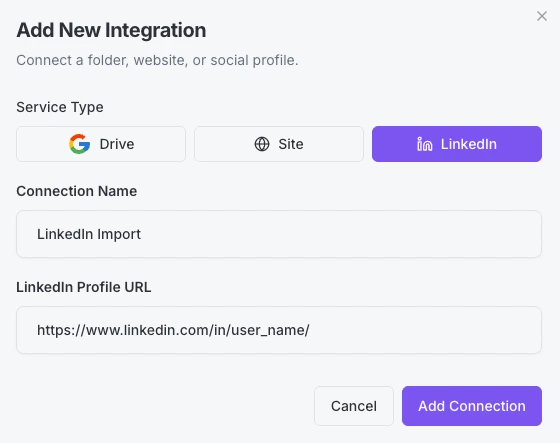Click the 'Connect a folder, website' subtitle

tap(157, 60)
